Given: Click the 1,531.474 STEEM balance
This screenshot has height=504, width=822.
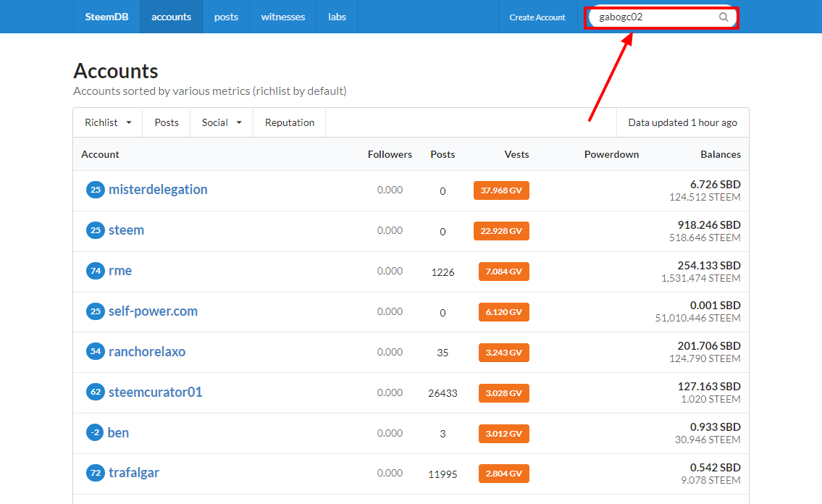Looking at the screenshot, I should pos(701,277).
